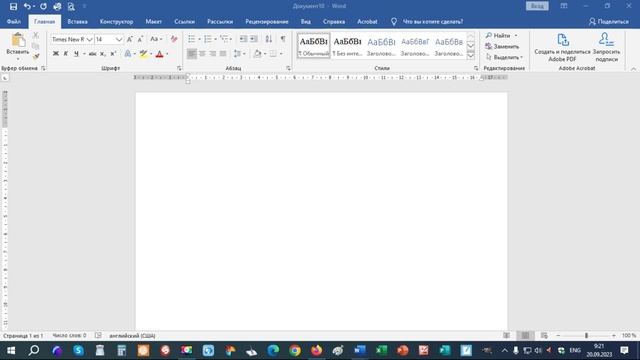Viewport: 640px width, 360px height.
Task: Decrease paragraph indent
Action: pyautogui.click(x=243, y=39)
